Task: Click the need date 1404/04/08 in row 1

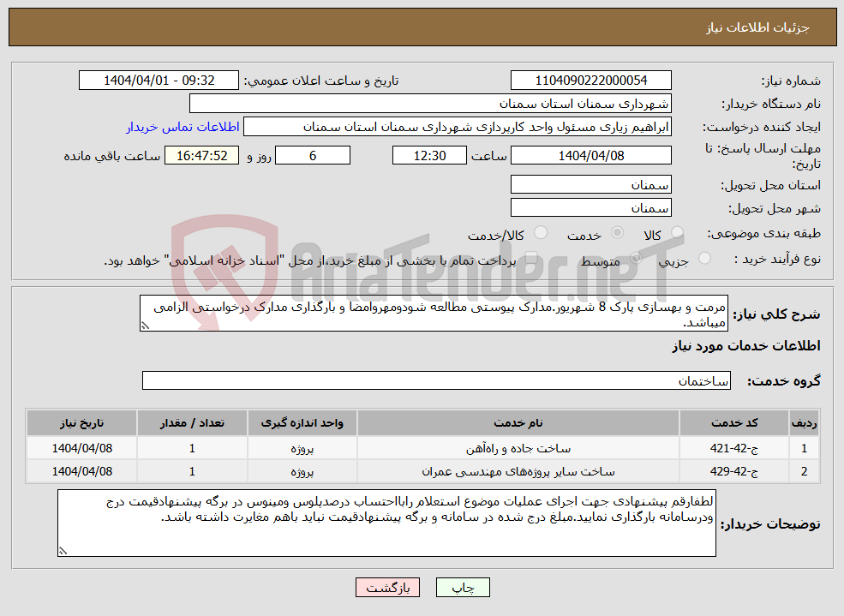Action: [x=81, y=448]
